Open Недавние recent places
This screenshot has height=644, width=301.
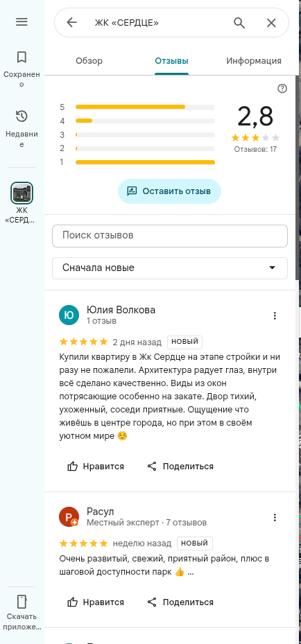(x=21, y=128)
